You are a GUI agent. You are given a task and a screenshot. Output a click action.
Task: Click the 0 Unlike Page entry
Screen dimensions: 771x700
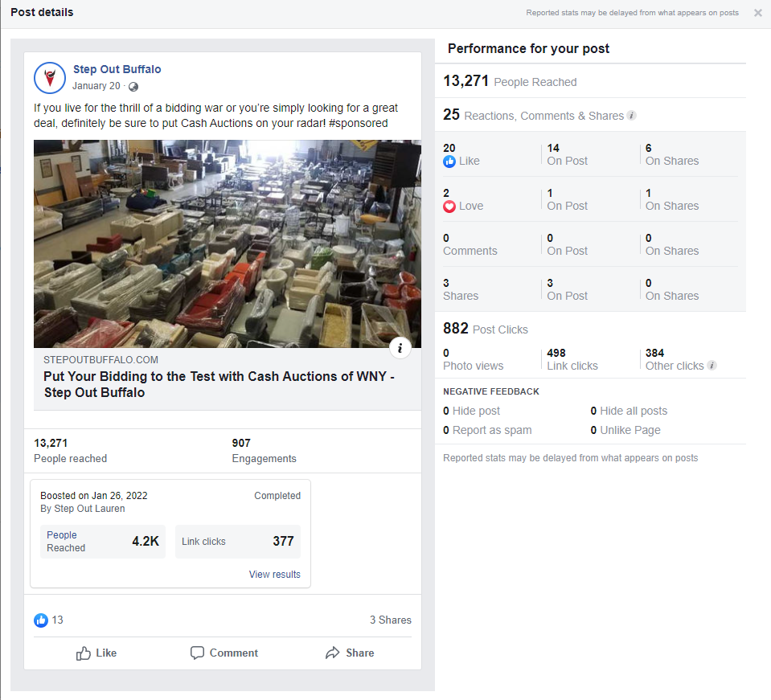[x=625, y=430]
